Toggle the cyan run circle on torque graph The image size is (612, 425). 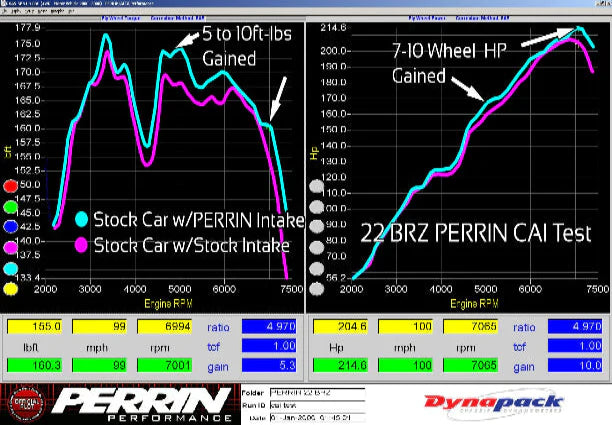pos(11,268)
